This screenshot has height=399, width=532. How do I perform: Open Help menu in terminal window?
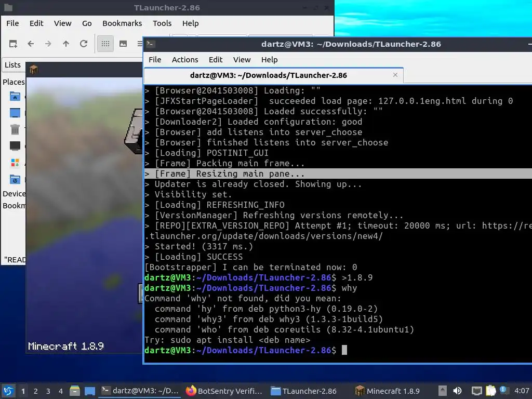[270, 60]
